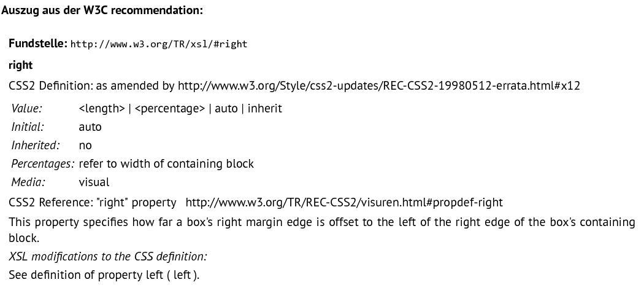
Task: Click 'refer to width of containing block' text
Action: click(x=166, y=164)
